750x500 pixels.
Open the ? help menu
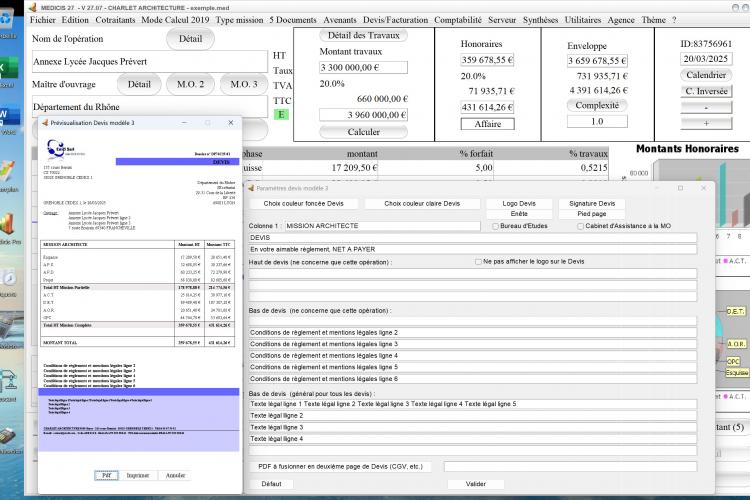674,20
